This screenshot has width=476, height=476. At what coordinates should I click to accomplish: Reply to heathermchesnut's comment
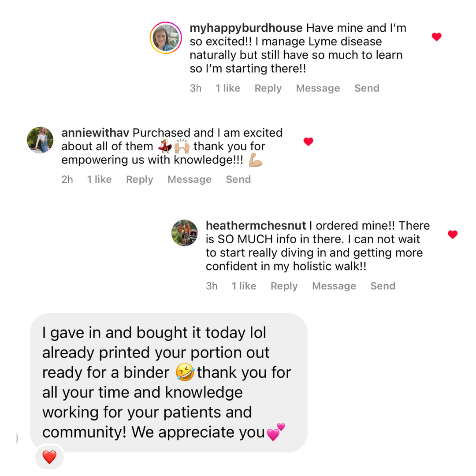(x=284, y=286)
